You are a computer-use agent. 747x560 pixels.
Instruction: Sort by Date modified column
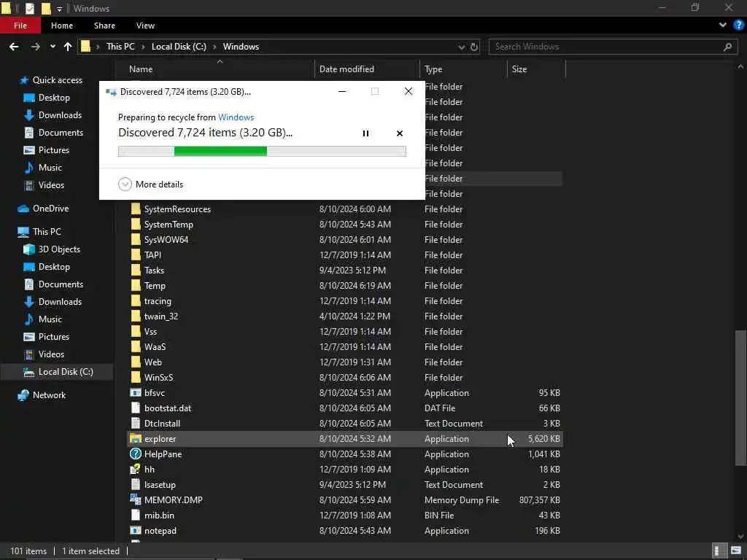(347, 69)
